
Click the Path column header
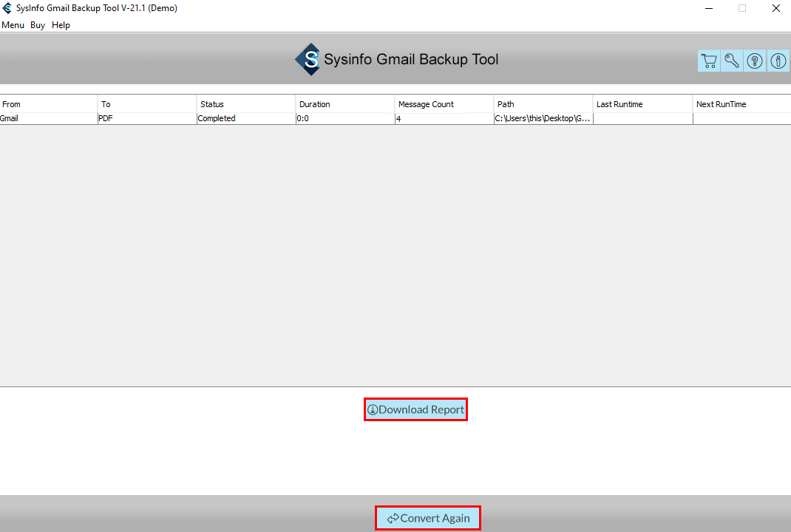[x=543, y=103]
